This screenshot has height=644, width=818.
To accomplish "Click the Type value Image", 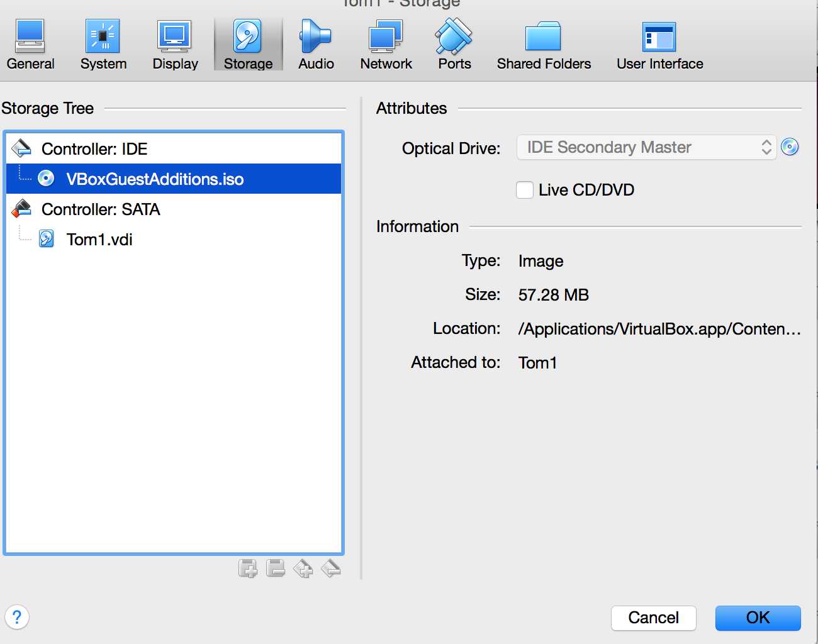I will [541, 261].
